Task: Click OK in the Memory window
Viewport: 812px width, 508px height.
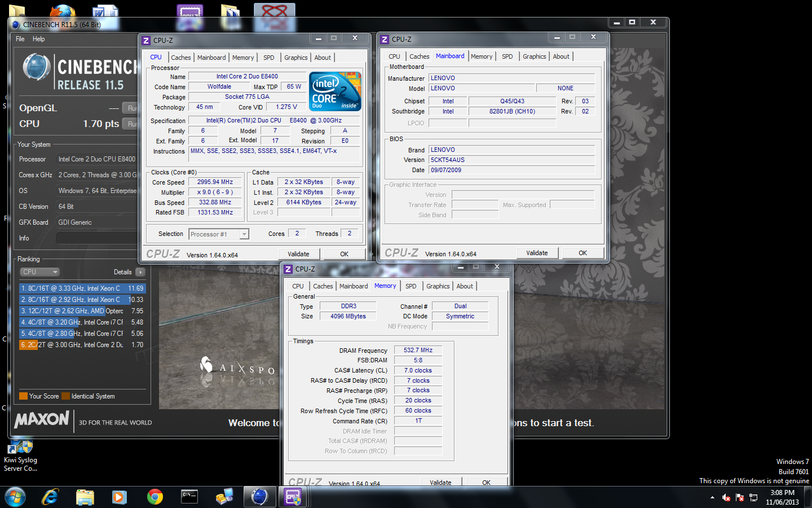Action: point(486,482)
